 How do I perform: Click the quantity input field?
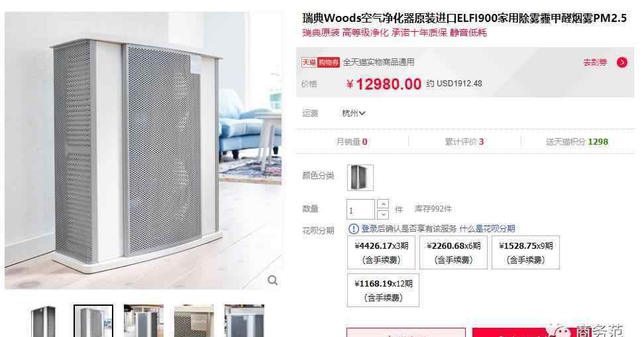(360, 210)
